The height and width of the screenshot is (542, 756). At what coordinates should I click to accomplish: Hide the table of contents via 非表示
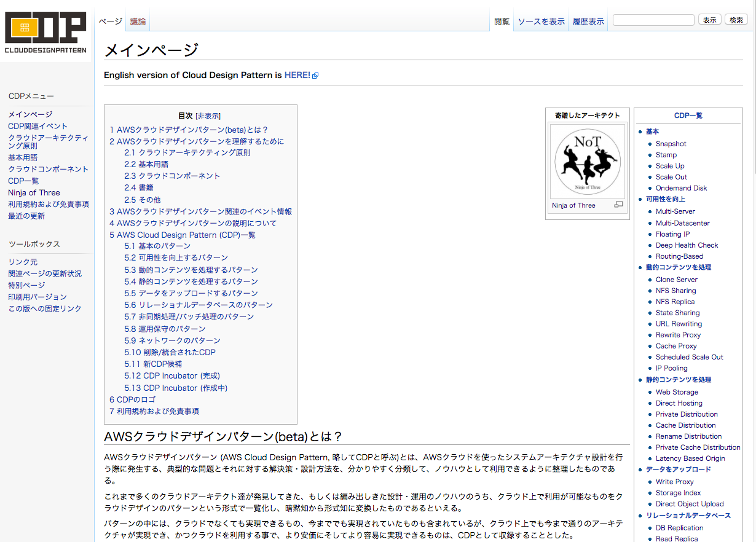coord(208,116)
